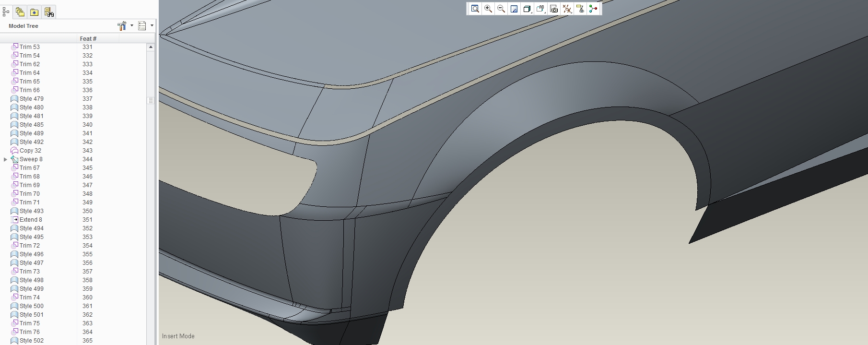The height and width of the screenshot is (345, 868).
Task: Select Style 499 feature
Action: click(x=32, y=289)
